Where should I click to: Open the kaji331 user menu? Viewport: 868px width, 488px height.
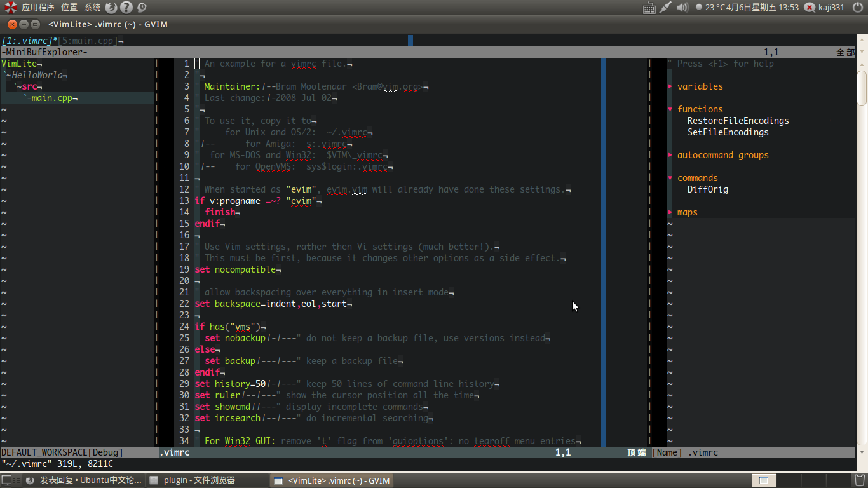tap(831, 8)
